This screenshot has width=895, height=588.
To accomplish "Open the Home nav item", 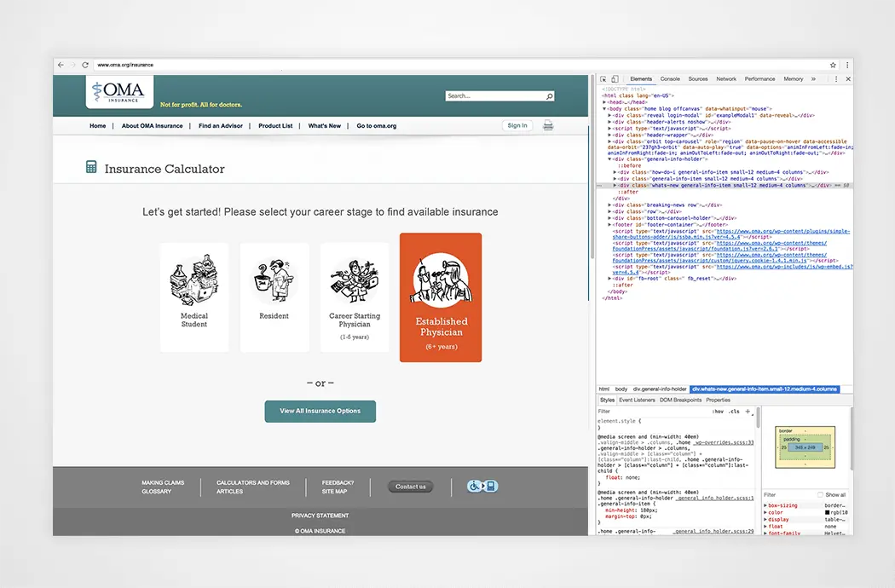I will (x=98, y=125).
